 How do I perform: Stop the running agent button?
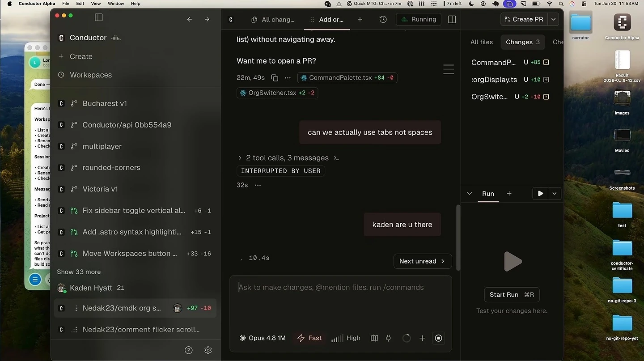tap(438, 338)
